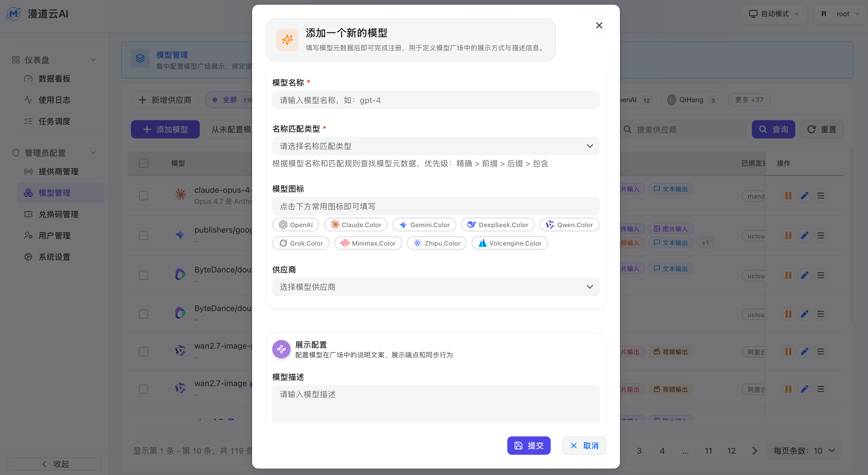The height and width of the screenshot is (475, 868).
Task: Select the Zhipu.Color icon chip
Action: (437, 243)
